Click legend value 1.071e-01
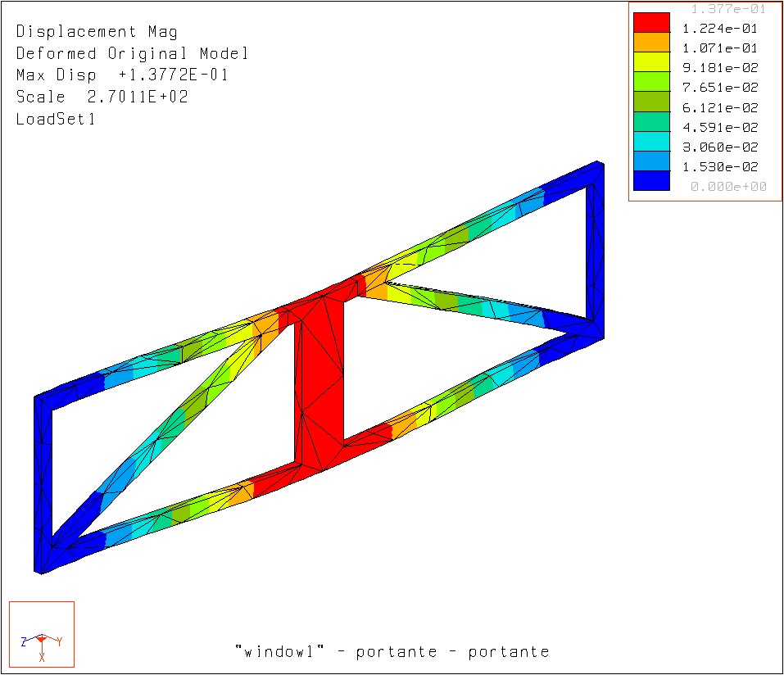 pos(720,48)
